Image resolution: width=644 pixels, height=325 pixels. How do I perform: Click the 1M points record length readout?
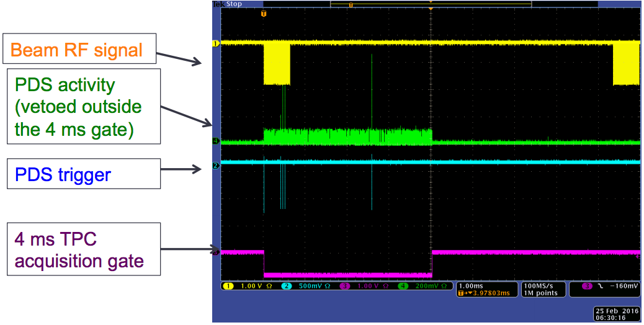point(540,293)
